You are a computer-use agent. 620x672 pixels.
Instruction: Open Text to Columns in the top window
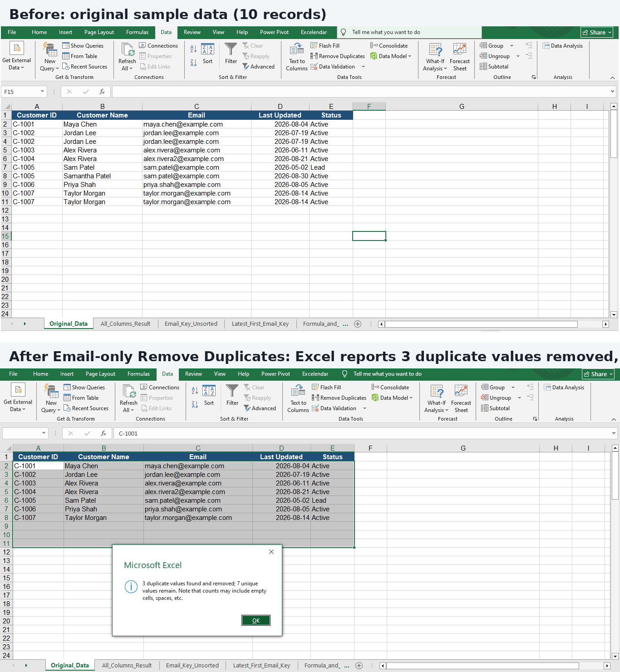click(297, 57)
